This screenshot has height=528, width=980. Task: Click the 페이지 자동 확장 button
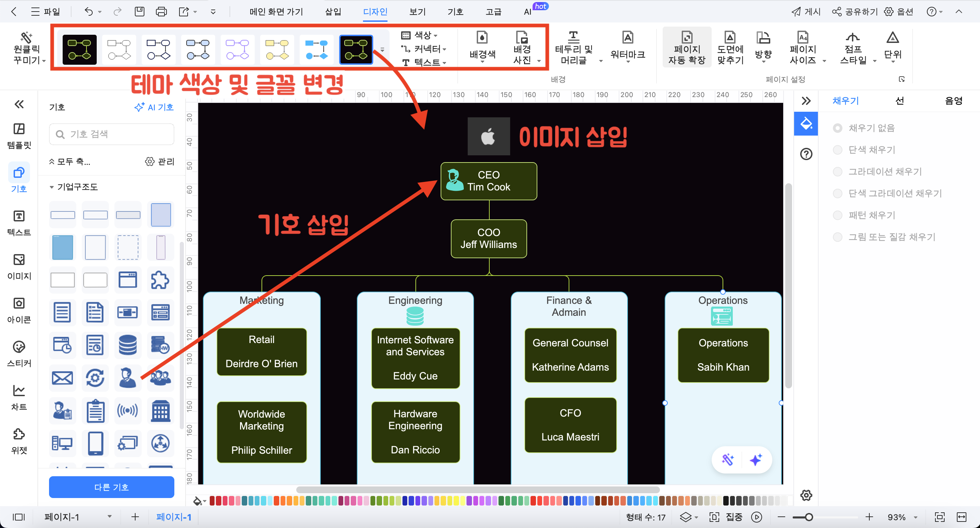coord(687,48)
